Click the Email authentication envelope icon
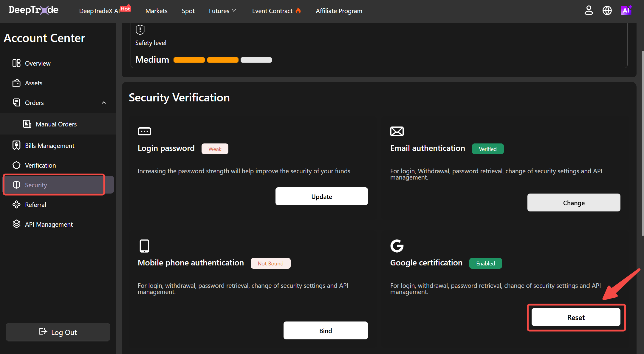Image resolution: width=644 pixels, height=354 pixels. point(397,131)
